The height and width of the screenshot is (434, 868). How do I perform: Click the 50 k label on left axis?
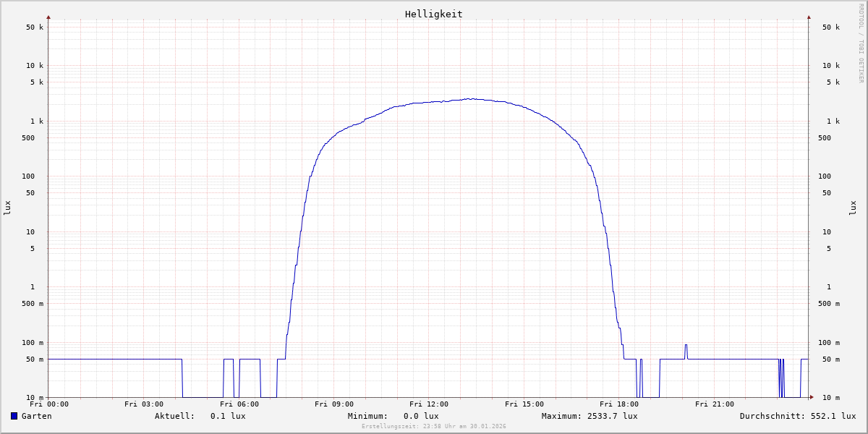tap(35, 27)
